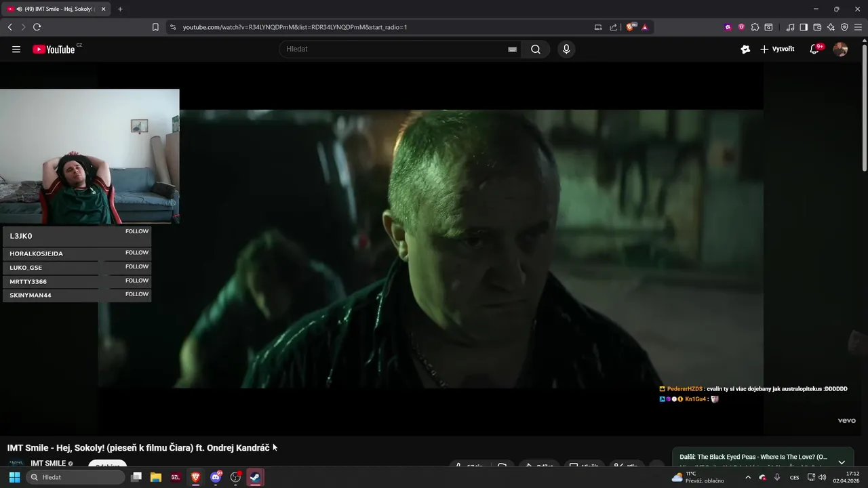Click the Kn1Gu4 chat username
This screenshot has height=488, width=868.
tap(695, 399)
